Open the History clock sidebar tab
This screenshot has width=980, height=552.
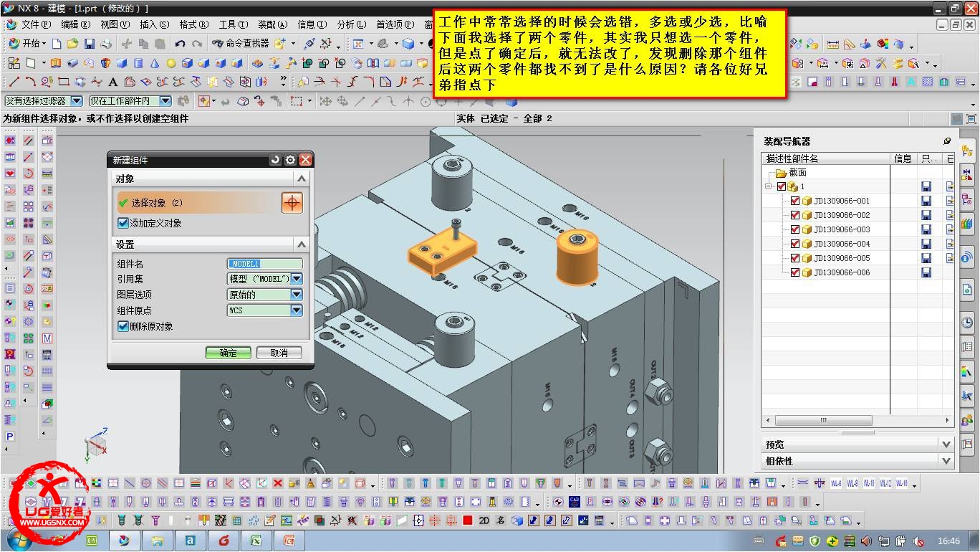[967, 323]
